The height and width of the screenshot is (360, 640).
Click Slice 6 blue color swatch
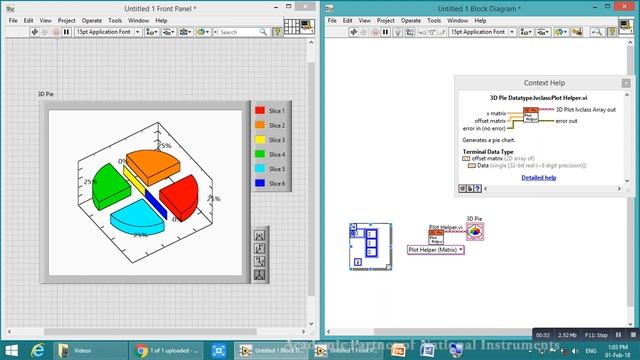point(260,183)
